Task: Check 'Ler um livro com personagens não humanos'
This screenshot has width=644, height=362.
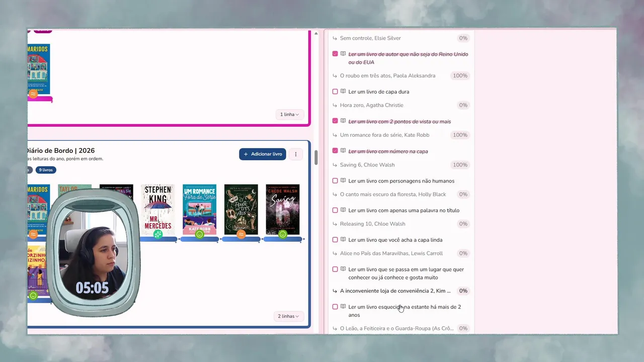Action: point(335,180)
